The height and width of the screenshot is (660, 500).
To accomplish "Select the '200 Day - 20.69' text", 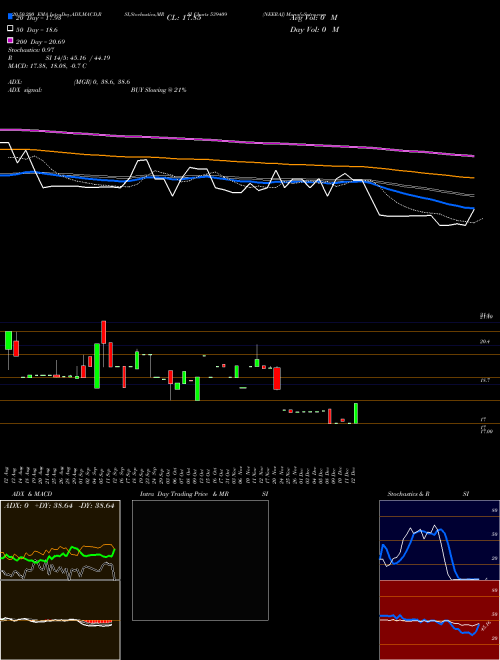I will 40,42.
